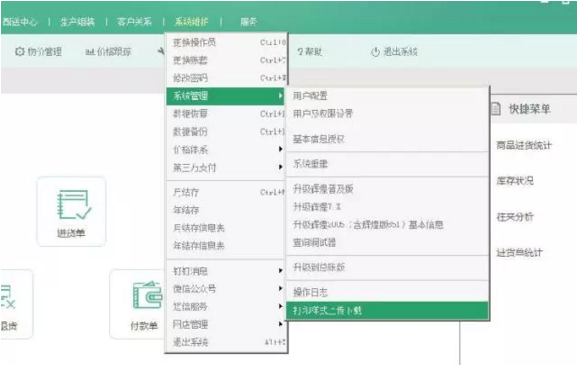Open the 系统维护 menu in menu bar

191,22
